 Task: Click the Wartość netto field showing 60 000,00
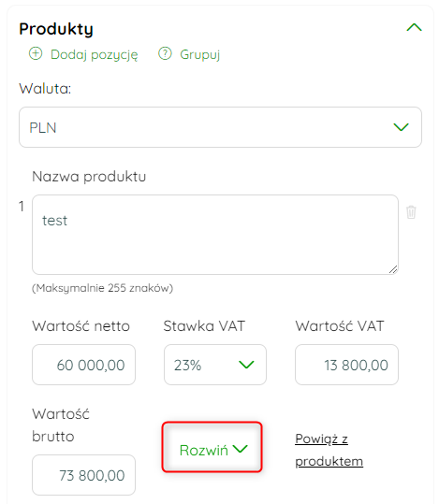click(x=83, y=365)
